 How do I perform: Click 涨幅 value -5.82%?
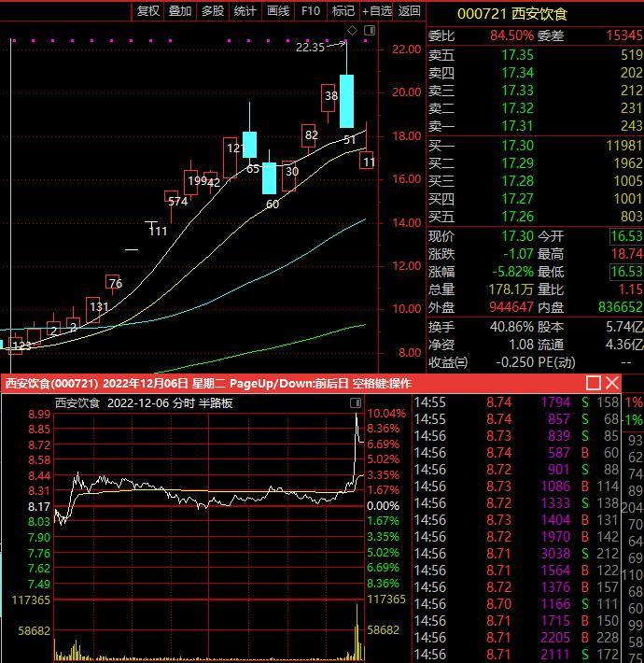coord(513,272)
